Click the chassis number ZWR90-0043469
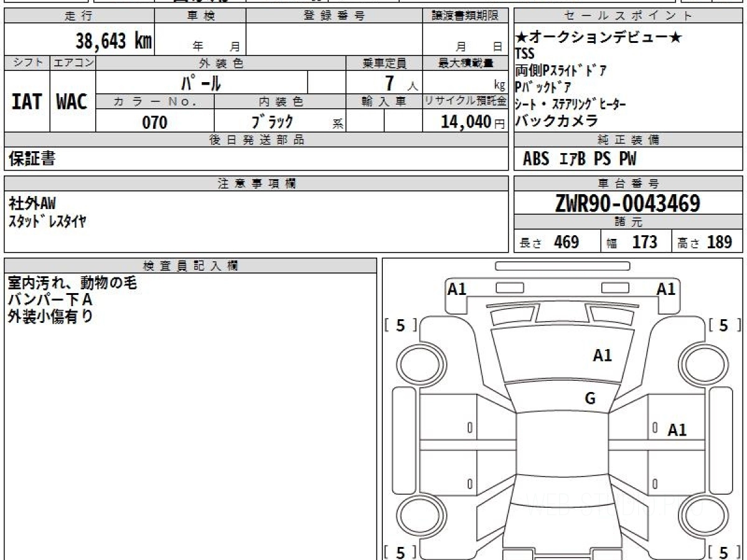This screenshot has height=560, width=747. (627, 203)
